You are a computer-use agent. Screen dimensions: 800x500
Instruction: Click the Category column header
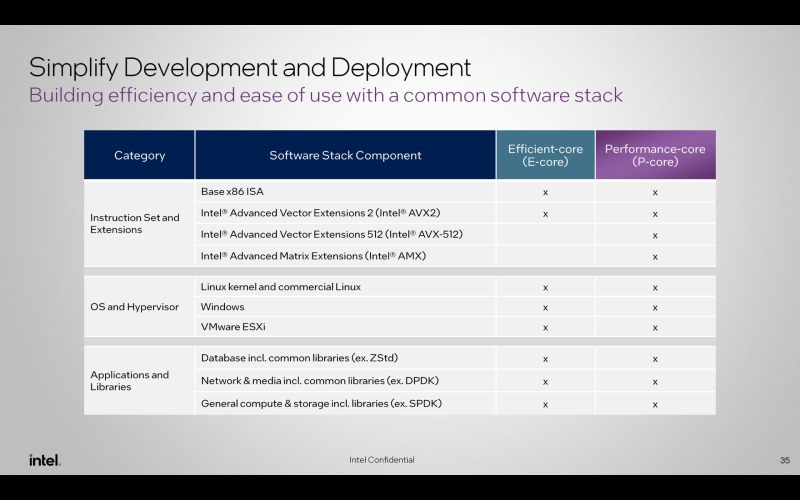pyautogui.click(x=139, y=155)
